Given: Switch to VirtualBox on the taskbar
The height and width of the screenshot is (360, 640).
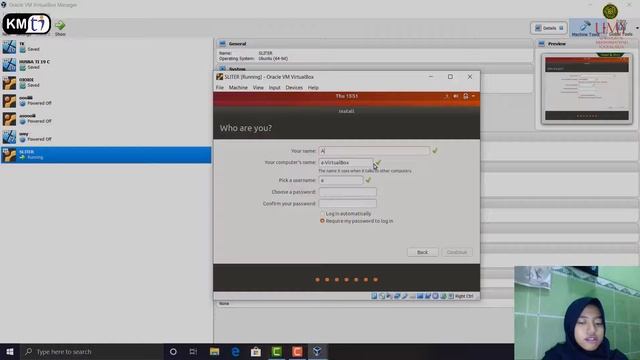Looking at the screenshot, I should (318, 351).
